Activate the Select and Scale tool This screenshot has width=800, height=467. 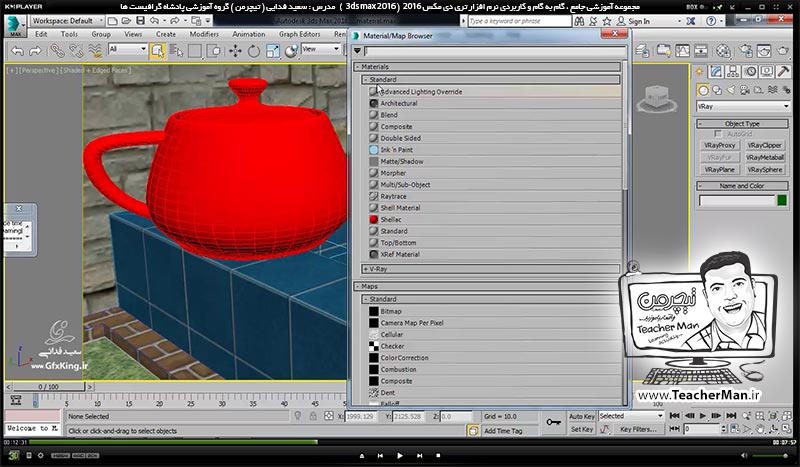273,51
